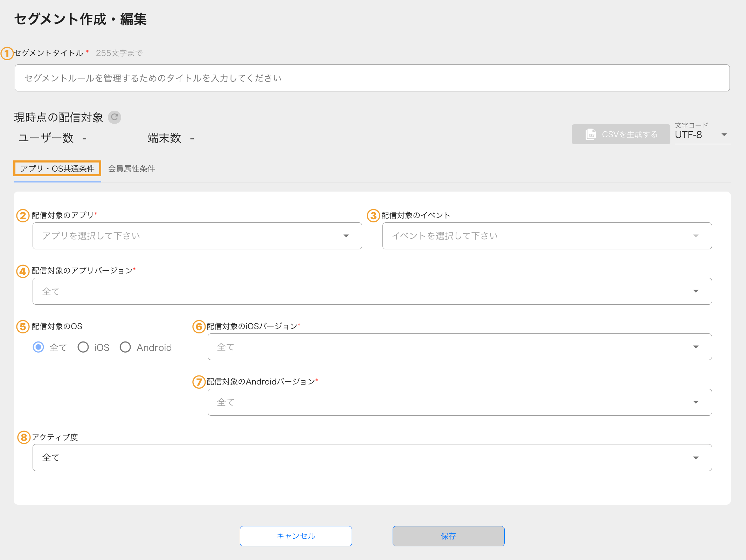Click the セグメント作成・編集 heading
The height and width of the screenshot is (560, 746).
click(x=80, y=19)
